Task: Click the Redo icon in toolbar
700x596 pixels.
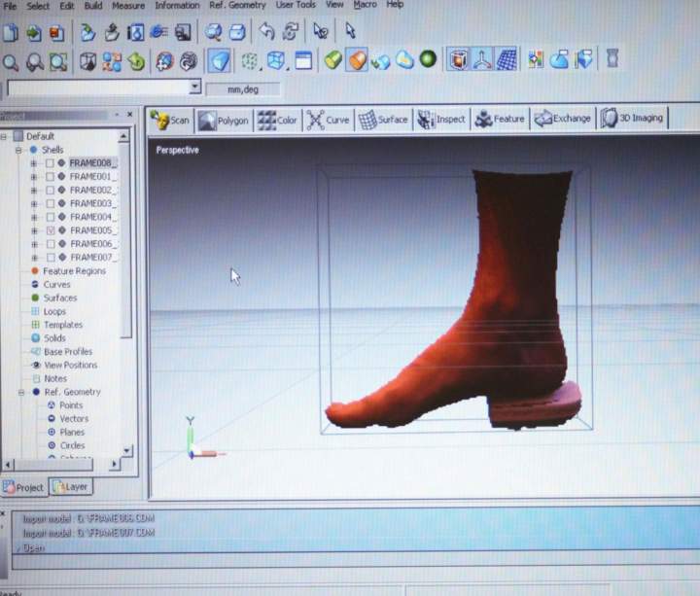Action: (x=291, y=31)
